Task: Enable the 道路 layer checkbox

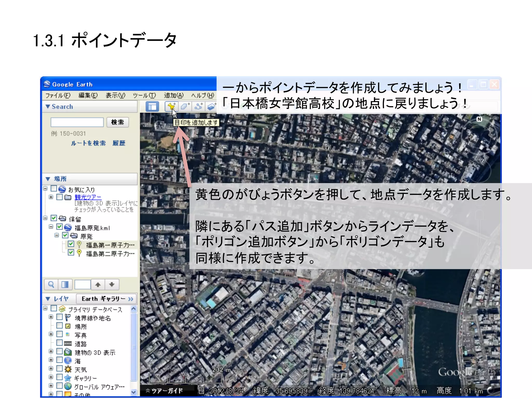Action: [59, 343]
